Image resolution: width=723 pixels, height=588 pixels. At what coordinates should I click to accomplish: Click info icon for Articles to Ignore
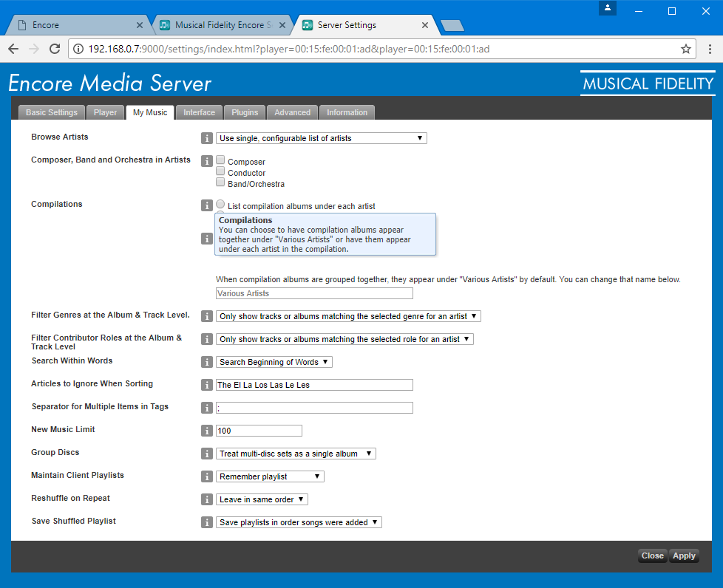206,385
